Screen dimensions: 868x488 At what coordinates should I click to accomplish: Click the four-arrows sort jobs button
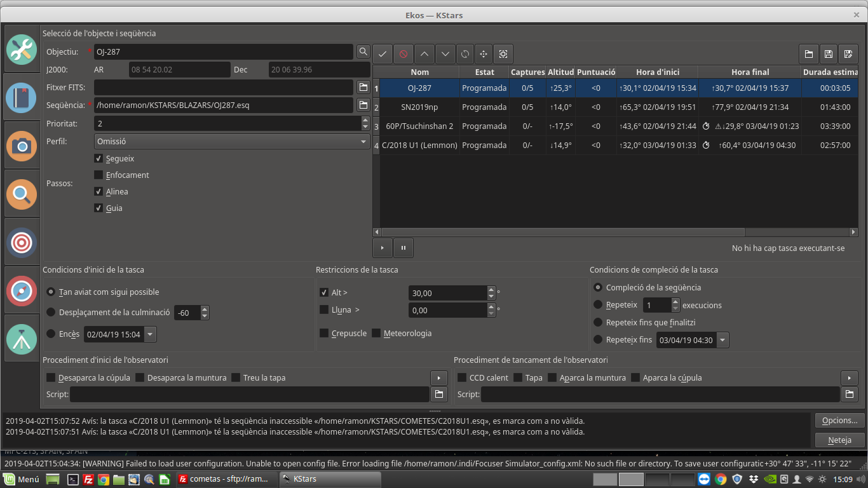[484, 54]
